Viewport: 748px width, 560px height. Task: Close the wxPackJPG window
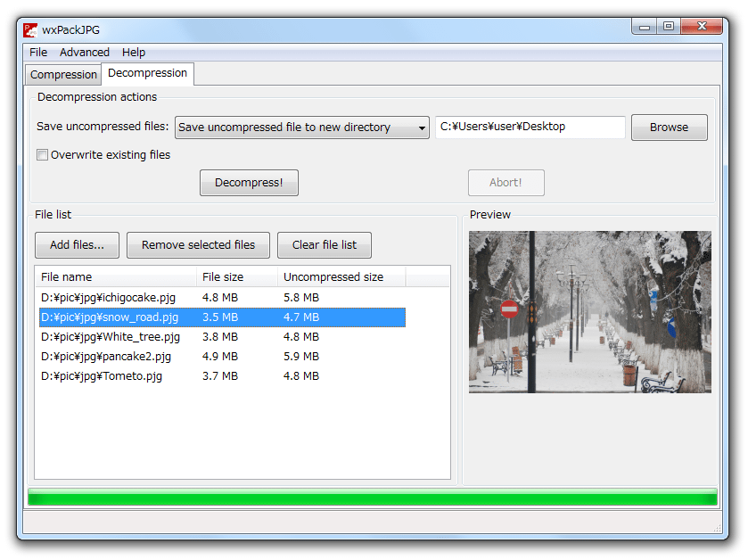702,27
